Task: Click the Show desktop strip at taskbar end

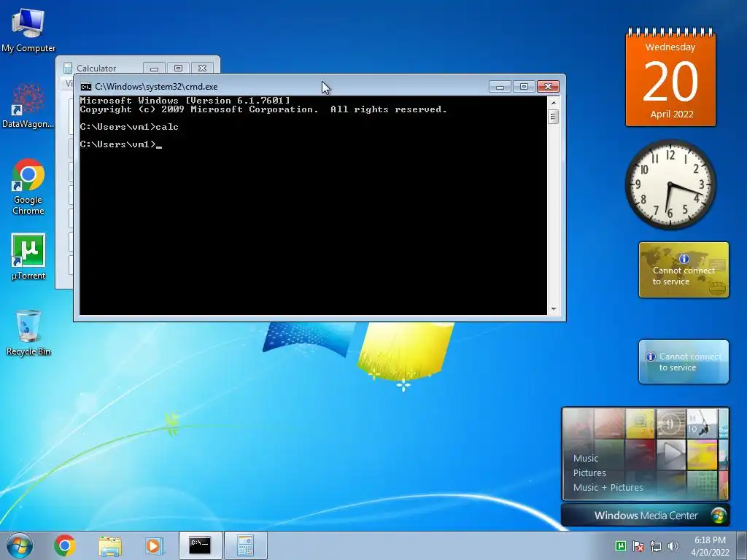Action: click(x=743, y=545)
